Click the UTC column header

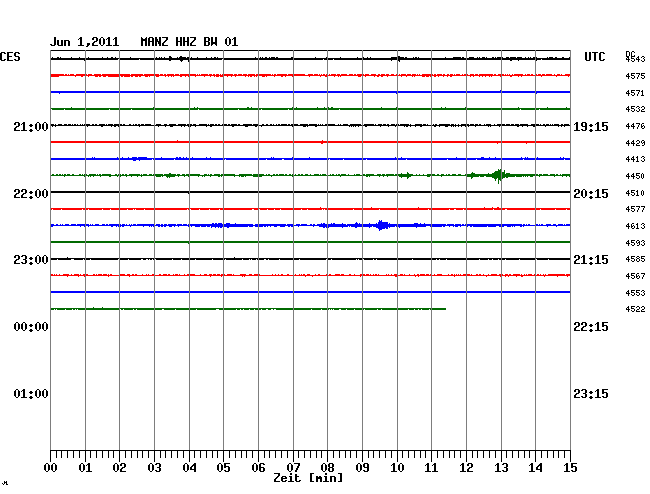tap(595, 57)
